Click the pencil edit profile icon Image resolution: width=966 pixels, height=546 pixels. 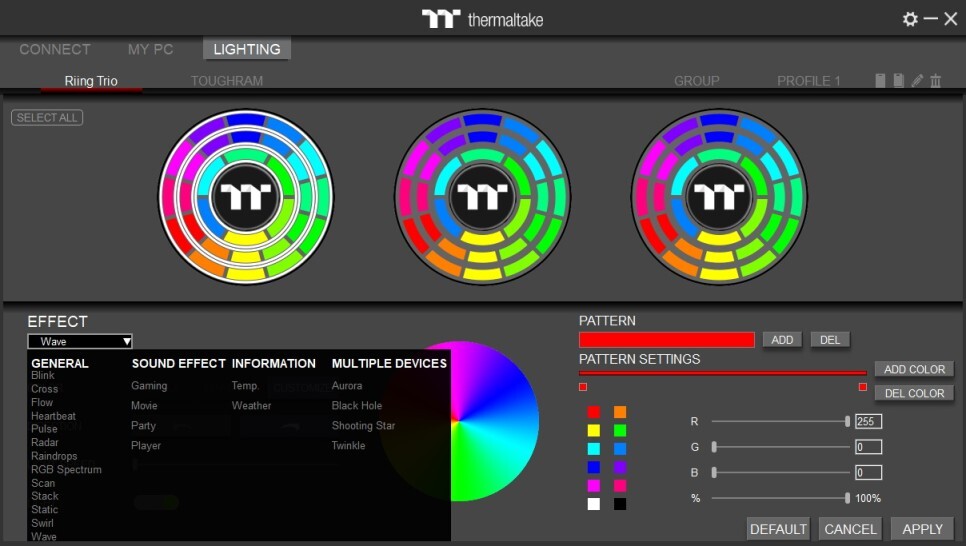pyautogui.click(x=917, y=80)
